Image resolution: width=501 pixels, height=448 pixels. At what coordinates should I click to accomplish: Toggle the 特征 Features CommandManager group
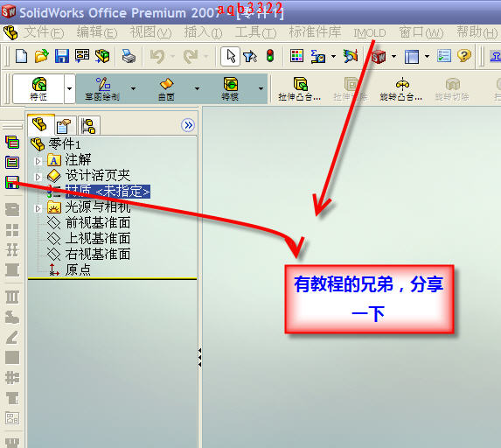tap(38, 88)
